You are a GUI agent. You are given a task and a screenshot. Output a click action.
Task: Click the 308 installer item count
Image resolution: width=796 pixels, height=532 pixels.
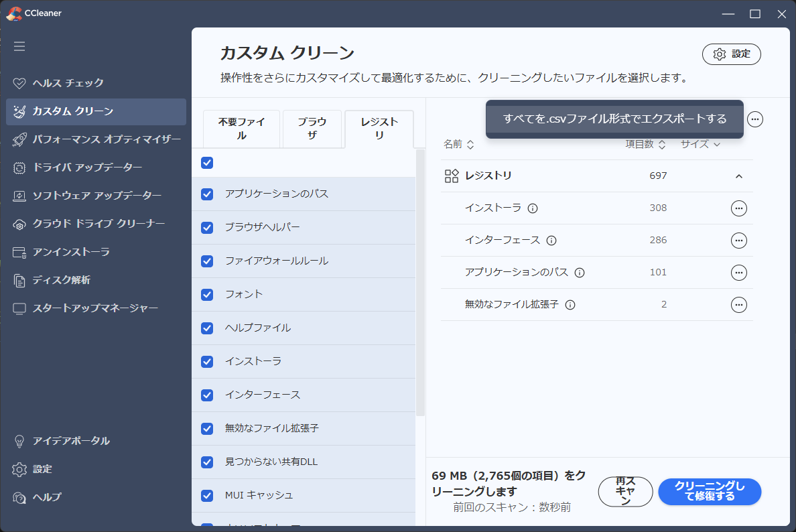pos(658,208)
